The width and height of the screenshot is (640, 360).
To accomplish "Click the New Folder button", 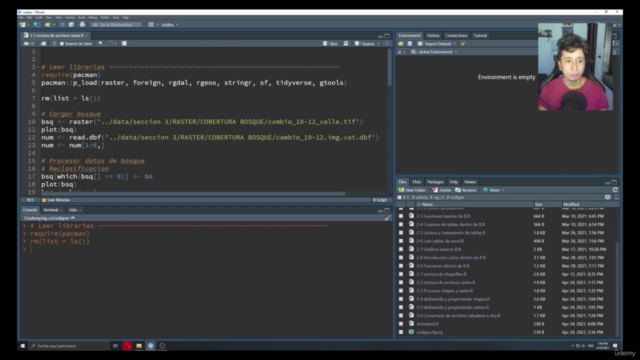I will pos(412,190).
